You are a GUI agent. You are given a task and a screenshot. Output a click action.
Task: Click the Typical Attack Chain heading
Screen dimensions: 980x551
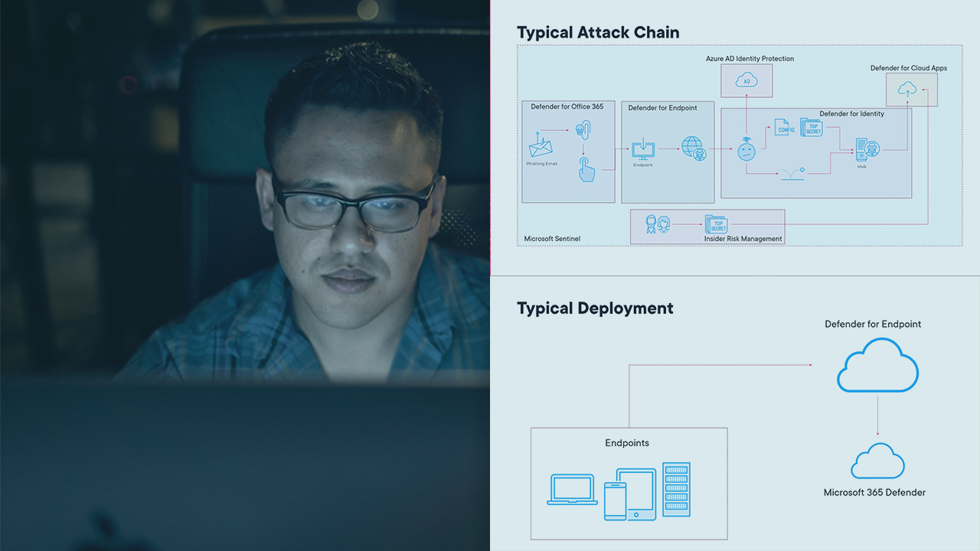598,32
